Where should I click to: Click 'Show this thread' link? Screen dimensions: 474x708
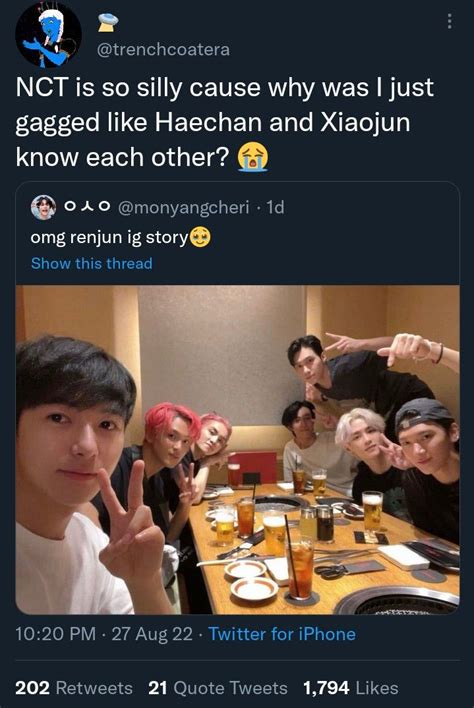(92, 263)
